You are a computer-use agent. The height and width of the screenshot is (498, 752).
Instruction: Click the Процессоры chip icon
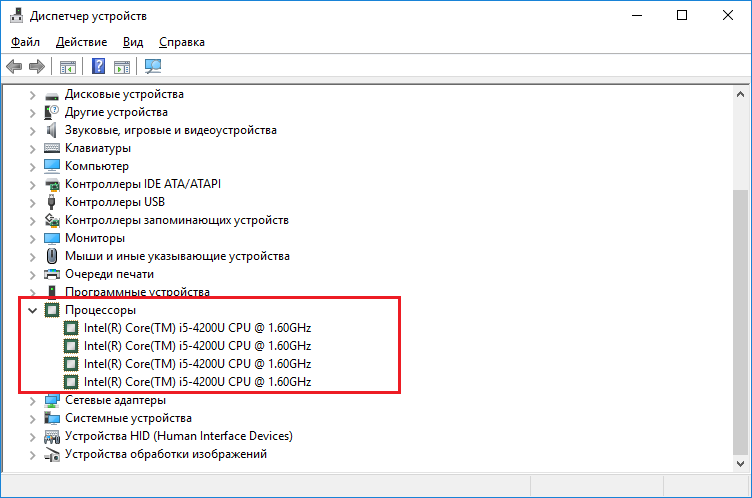(52, 310)
